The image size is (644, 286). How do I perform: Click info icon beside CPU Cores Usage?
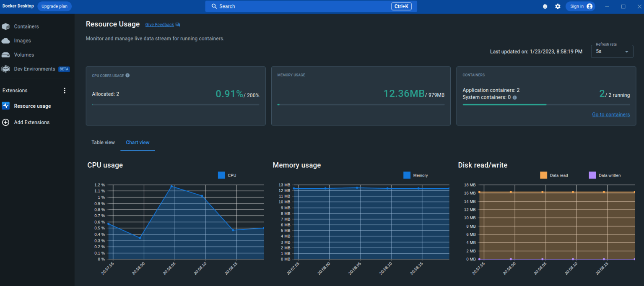click(x=127, y=75)
